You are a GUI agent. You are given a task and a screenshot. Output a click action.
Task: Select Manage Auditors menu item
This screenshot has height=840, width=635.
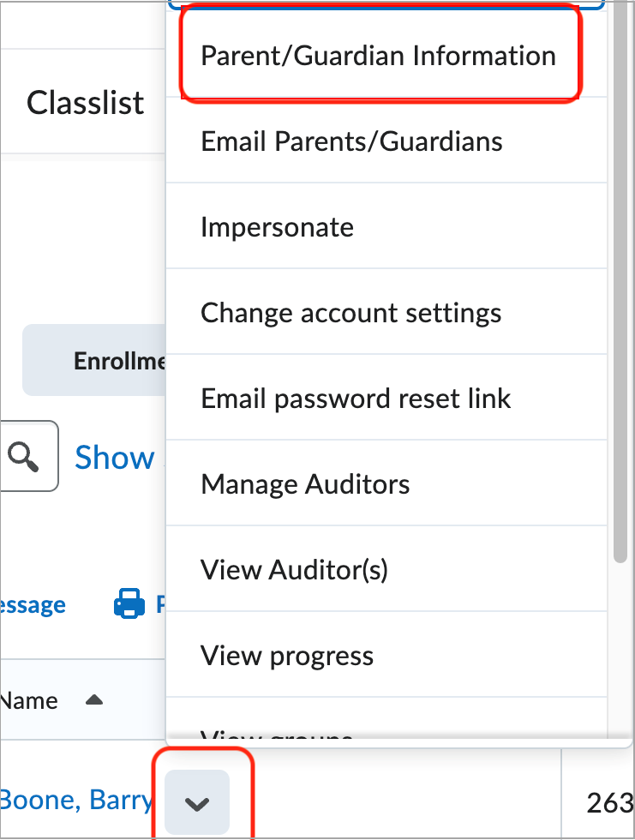tap(305, 483)
